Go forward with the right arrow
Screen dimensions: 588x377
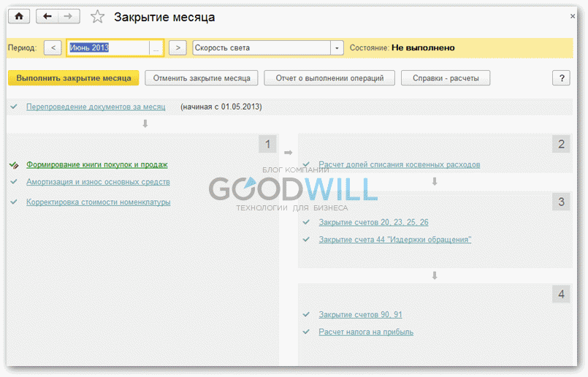point(68,16)
